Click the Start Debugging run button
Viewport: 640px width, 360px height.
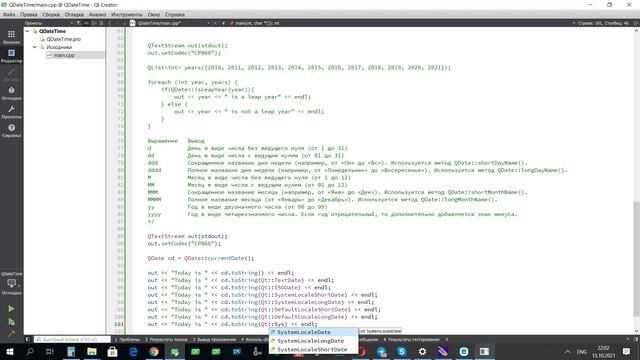(11, 322)
